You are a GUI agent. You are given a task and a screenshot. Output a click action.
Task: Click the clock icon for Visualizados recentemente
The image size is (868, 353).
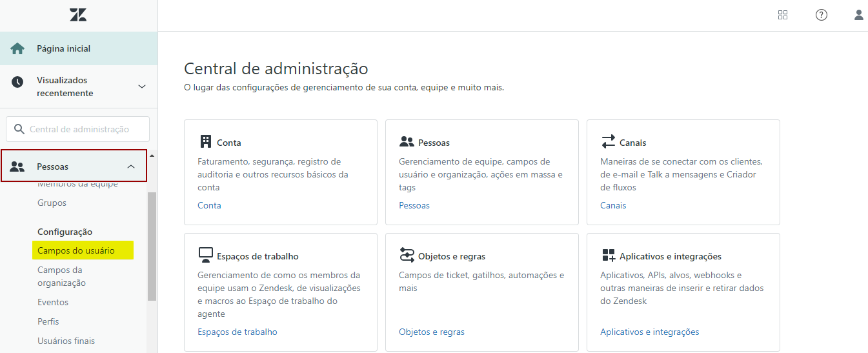pyautogui.click(x=17, y=82)
